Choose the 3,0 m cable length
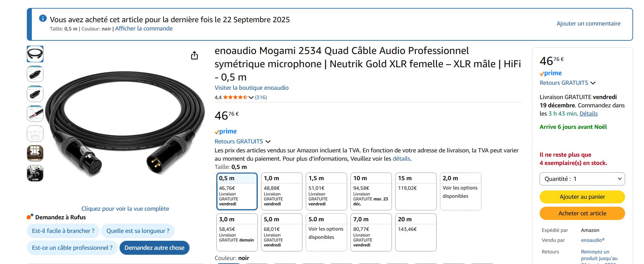 coord(237,232)
